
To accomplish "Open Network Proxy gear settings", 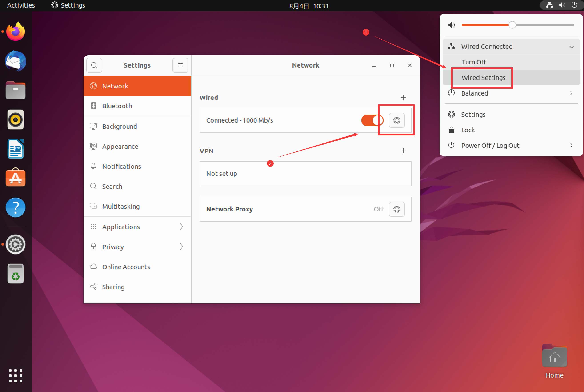I will tap(396, 209).
